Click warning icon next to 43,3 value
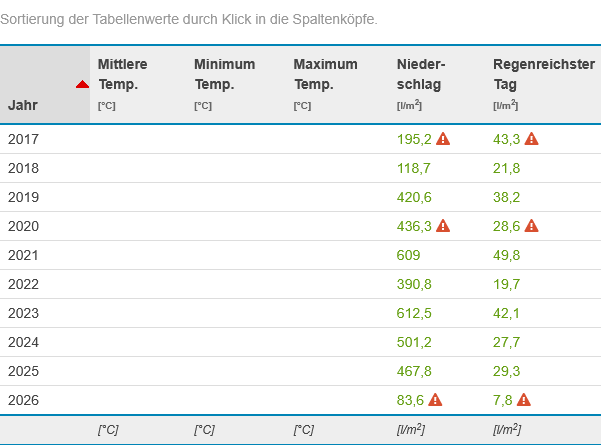This screenshot has height=445, width=601. [x=532, y=139]
